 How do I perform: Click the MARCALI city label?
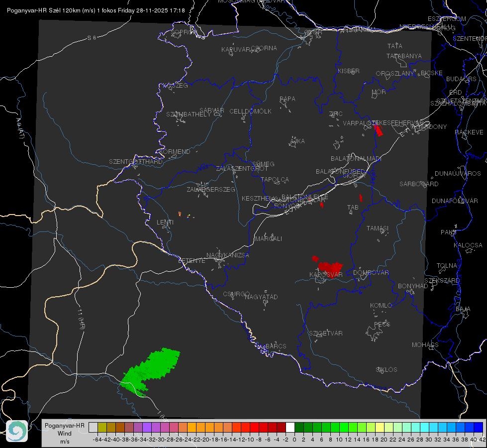269,239
